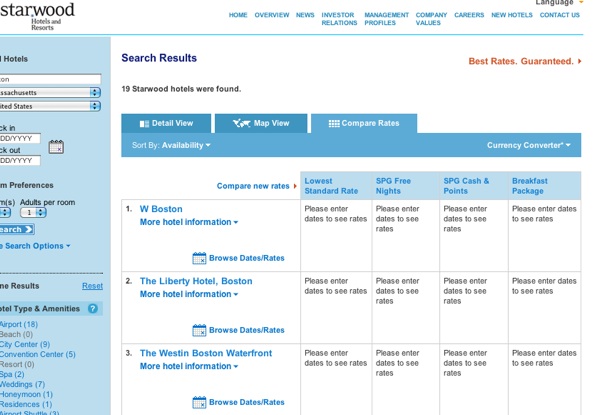Open the COMPANY VALUES menu item
600x415 pixels.
(x=431, y=19)
